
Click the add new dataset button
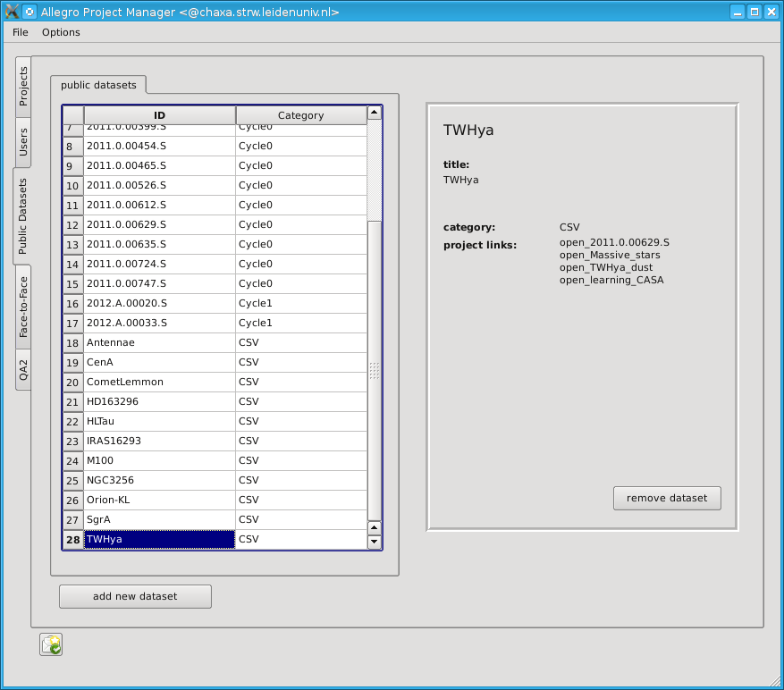pos(135,596)
